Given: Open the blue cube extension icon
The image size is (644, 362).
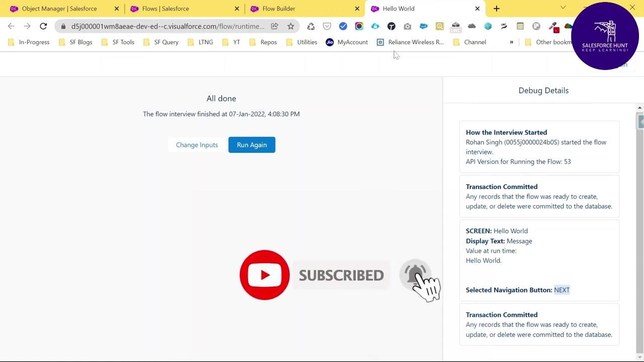Looking at the screenshot, I should tap(488, 26).
